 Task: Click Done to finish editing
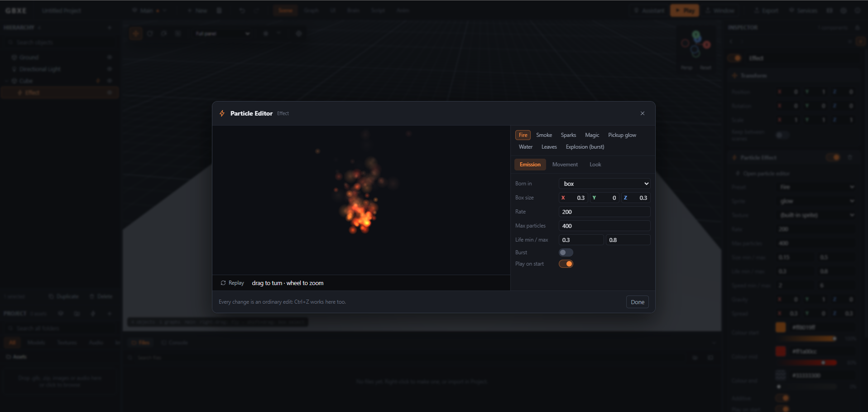pyautogui.click(x=638, y=302)
